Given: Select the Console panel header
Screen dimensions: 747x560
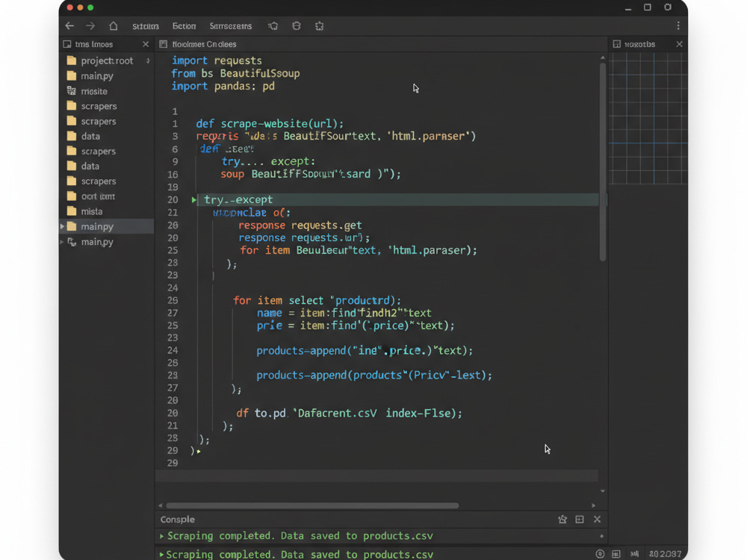Looking at the screenshot, I should (x=178, y=520).
